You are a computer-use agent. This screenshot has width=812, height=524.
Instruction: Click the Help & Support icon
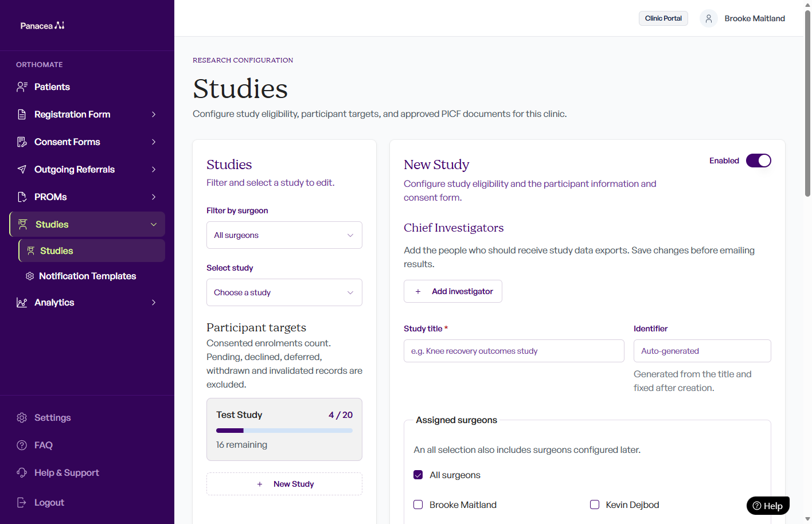click(22, 472)
